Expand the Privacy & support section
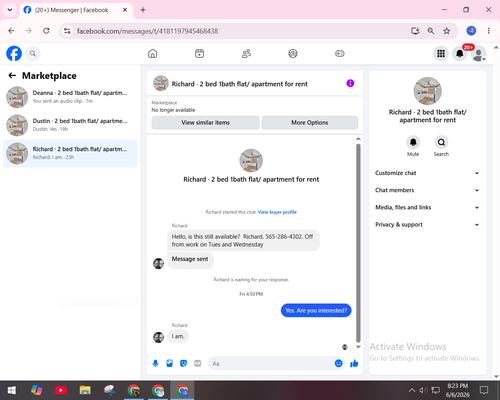 pos(427,225)
